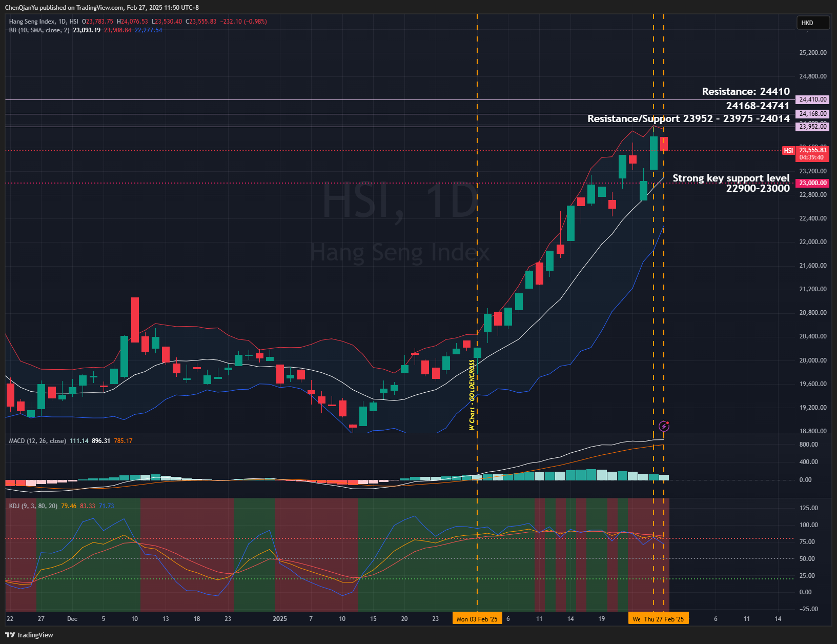
Task: Click the 24,168.00 price axis label
Action: pyautogui.click(x=812, y=114)
